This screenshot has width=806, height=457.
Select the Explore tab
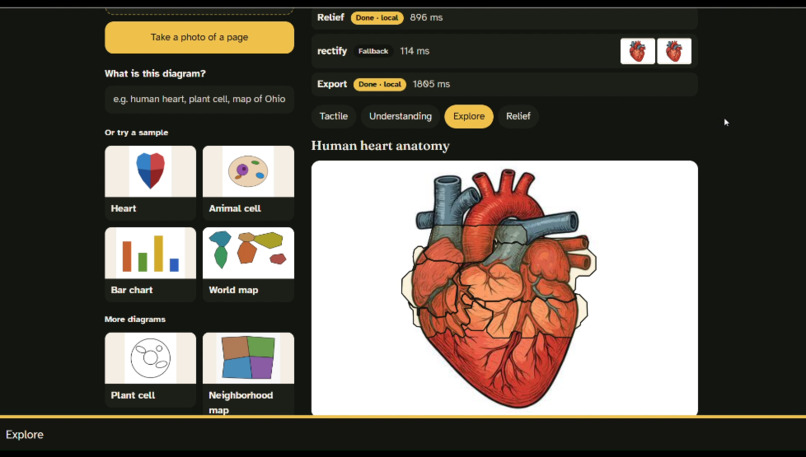tap(469, 116)
